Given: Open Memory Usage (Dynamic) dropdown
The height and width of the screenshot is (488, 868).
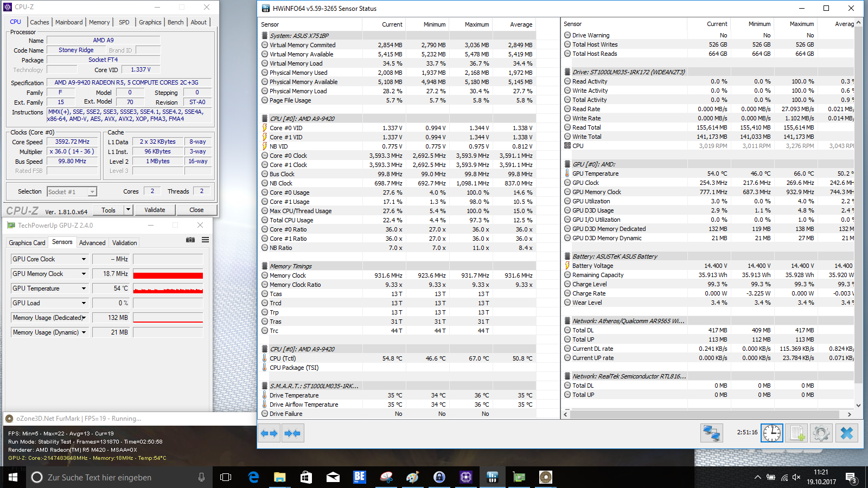Looking at the screenshot, I should point(84,332).
